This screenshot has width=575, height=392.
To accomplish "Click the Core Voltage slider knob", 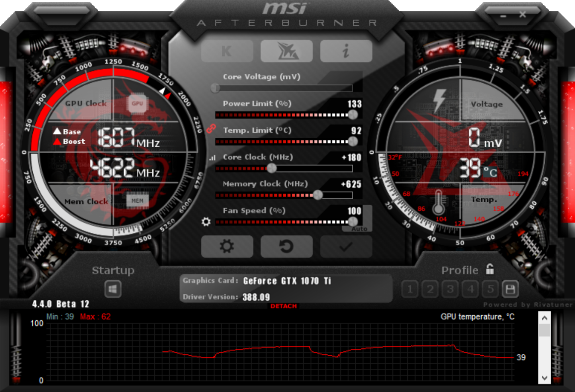I will click(x=215, y=88).
